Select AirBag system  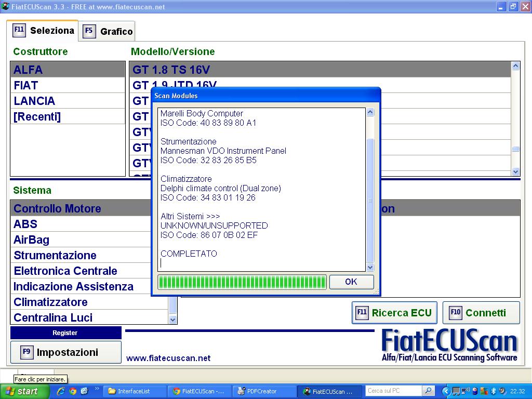(x=81, y=240)
